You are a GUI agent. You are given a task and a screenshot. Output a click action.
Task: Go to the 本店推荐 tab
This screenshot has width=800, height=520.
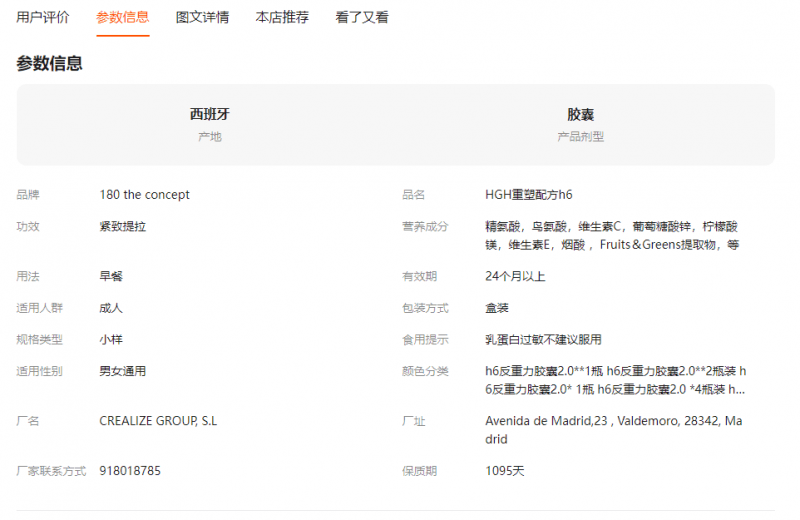point(282,17)
